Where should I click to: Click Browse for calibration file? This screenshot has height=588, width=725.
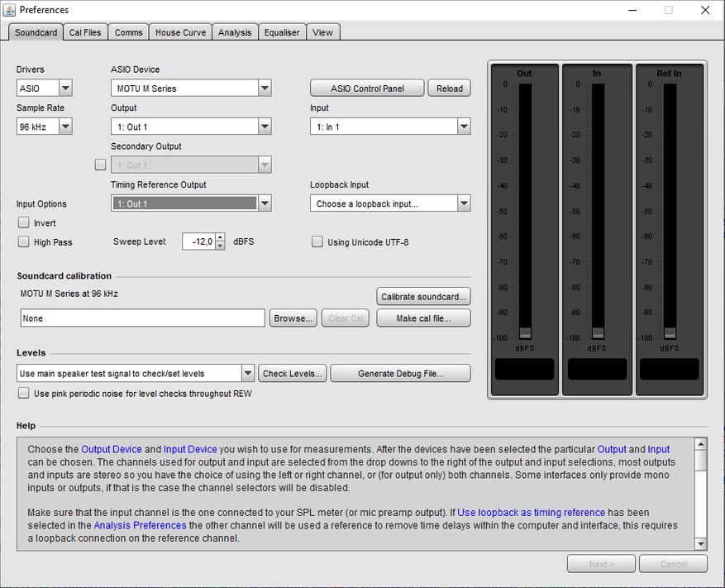[293, 318]
